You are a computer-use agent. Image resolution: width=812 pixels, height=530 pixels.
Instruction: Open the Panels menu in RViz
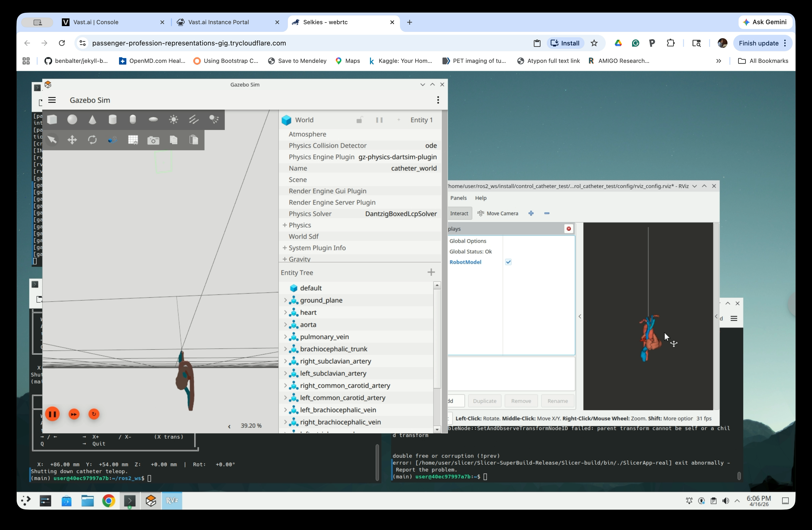pyautogui.click(x=458, y=198)
